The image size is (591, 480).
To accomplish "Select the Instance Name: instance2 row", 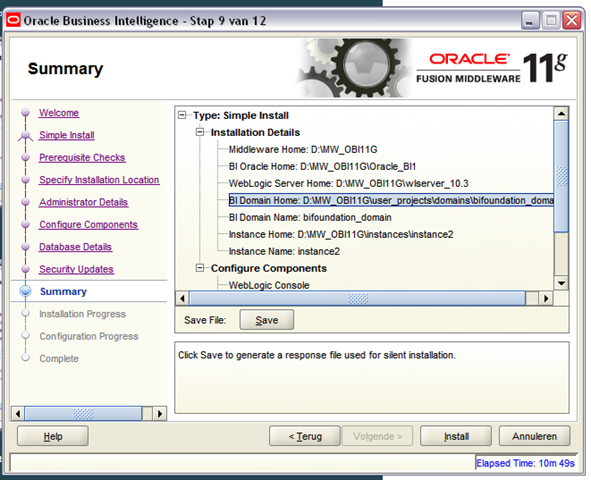I will 284,251.
